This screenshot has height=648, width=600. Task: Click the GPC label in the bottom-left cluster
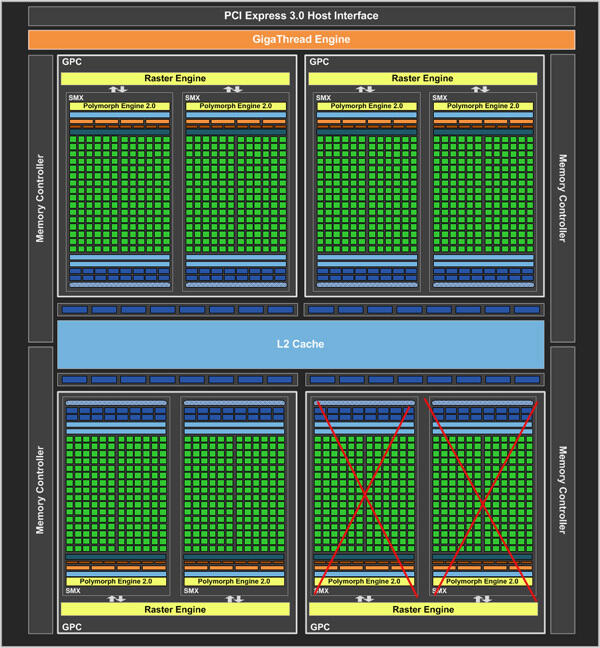tap(72, 627)
